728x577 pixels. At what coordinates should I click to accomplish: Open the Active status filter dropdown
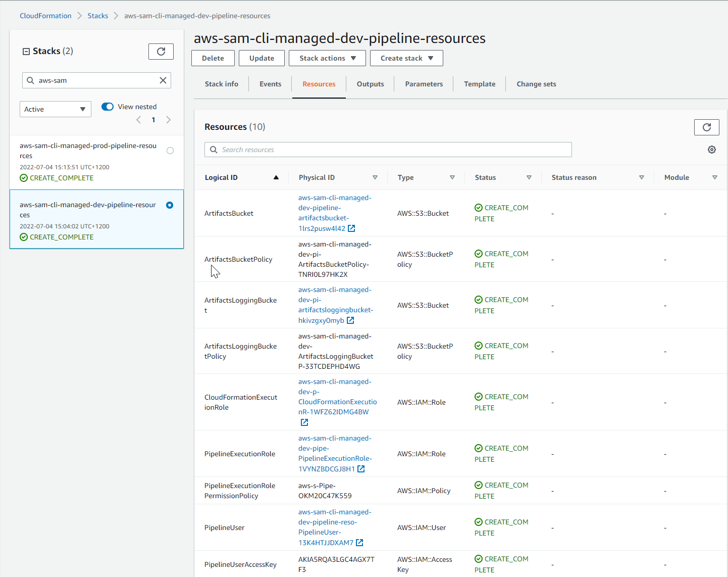pyautogui.click(x=56, y=109)
